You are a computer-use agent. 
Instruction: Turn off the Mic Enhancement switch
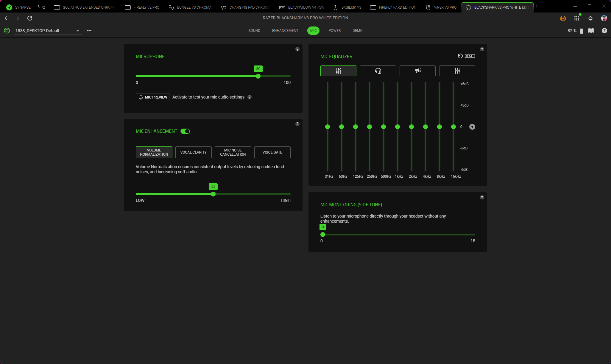[x=185, y=131]
